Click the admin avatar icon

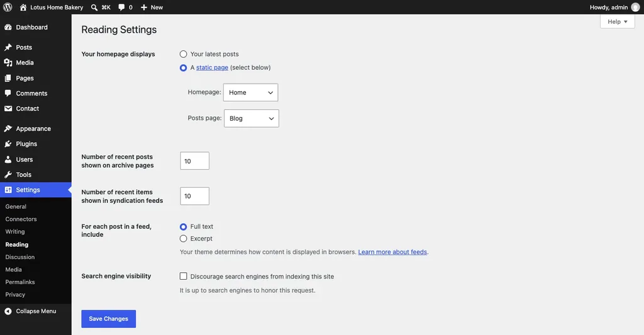tap(635, 8)
